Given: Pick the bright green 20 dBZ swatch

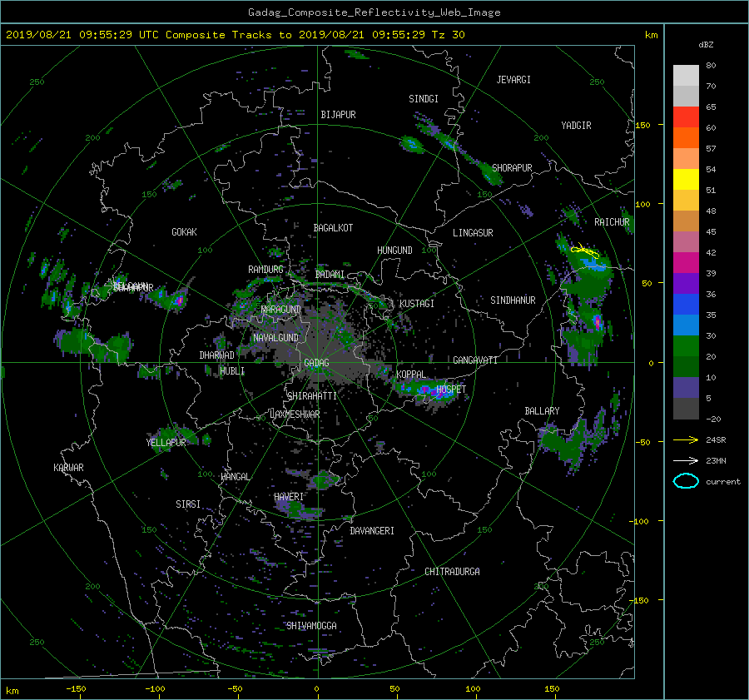Looking at the screenshot, I should tap(686, 346).
